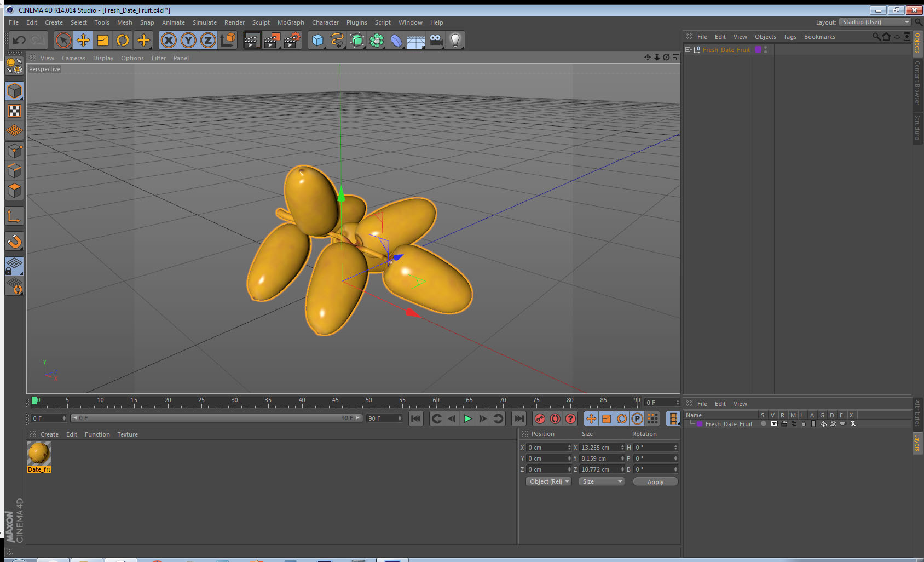Enable Polygons mode in left sidebar
The width and height of the screenshot is (924, 562).
click(x=14, y=190)
